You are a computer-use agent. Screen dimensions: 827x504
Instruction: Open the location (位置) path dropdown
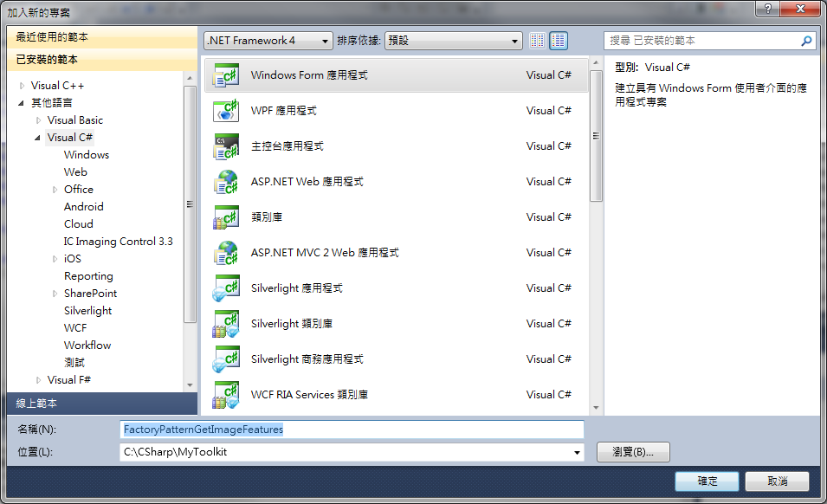tap(577, 452)
